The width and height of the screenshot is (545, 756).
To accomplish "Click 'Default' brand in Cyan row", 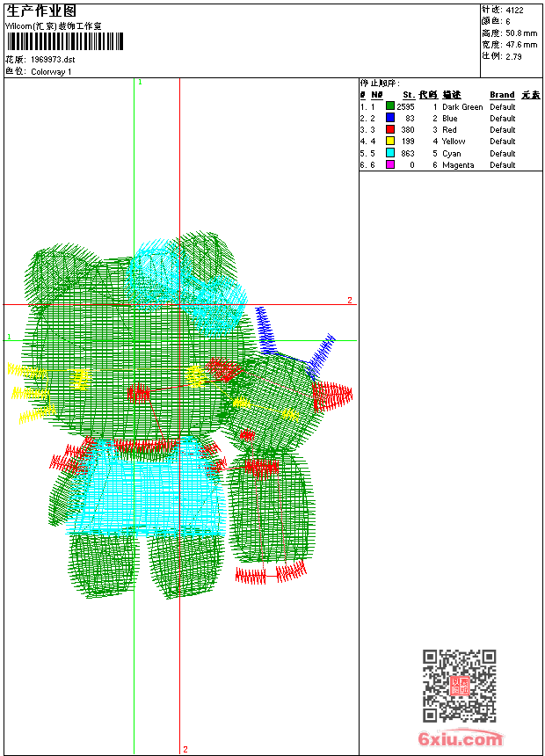I will 502,154.
